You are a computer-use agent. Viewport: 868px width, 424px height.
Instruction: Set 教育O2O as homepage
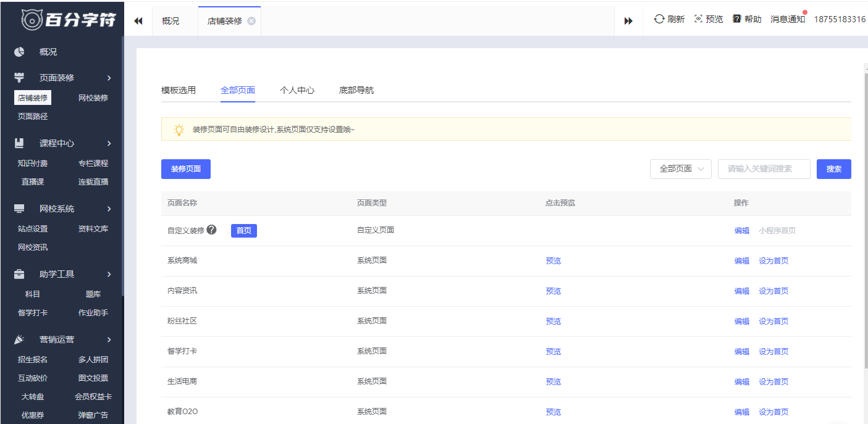pyautogui.click(x=773, y=412)
